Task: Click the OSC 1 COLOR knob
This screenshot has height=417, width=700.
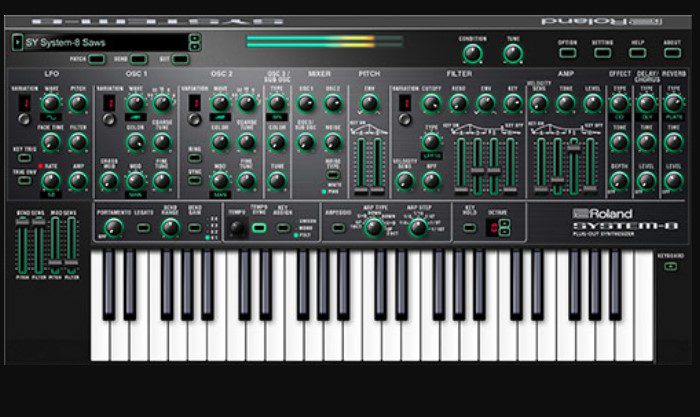Action: (x=135, y=142)
